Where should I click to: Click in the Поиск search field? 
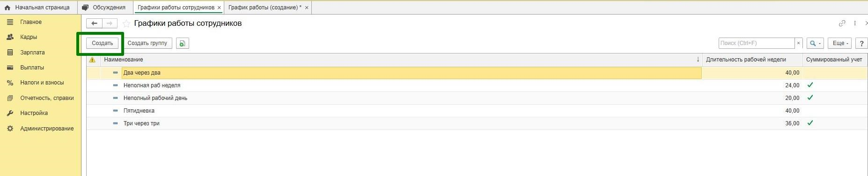(757, 43)
